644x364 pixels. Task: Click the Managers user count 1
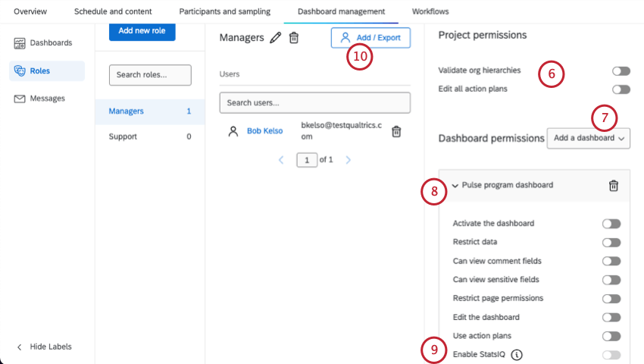pos(189,111)
